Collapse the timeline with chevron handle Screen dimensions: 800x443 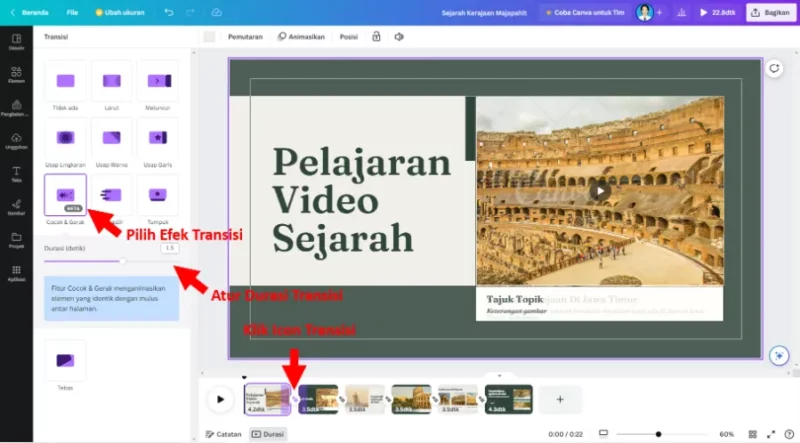499,376
